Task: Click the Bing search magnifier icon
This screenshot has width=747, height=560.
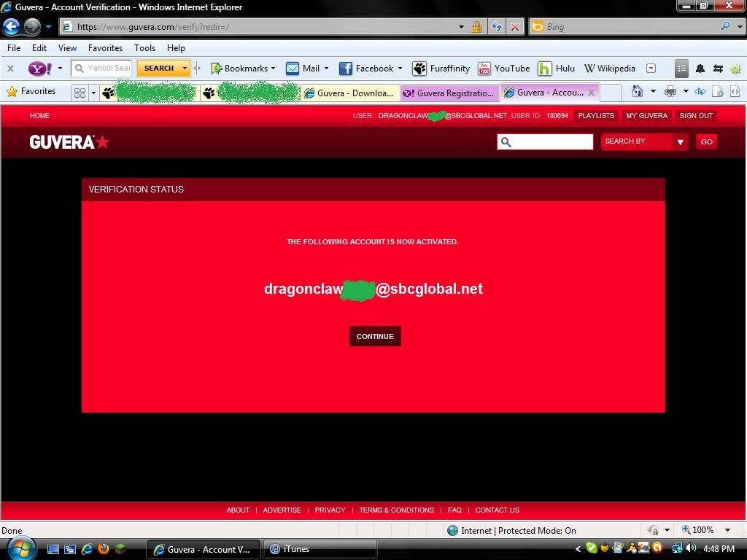Action: (725, 26)
